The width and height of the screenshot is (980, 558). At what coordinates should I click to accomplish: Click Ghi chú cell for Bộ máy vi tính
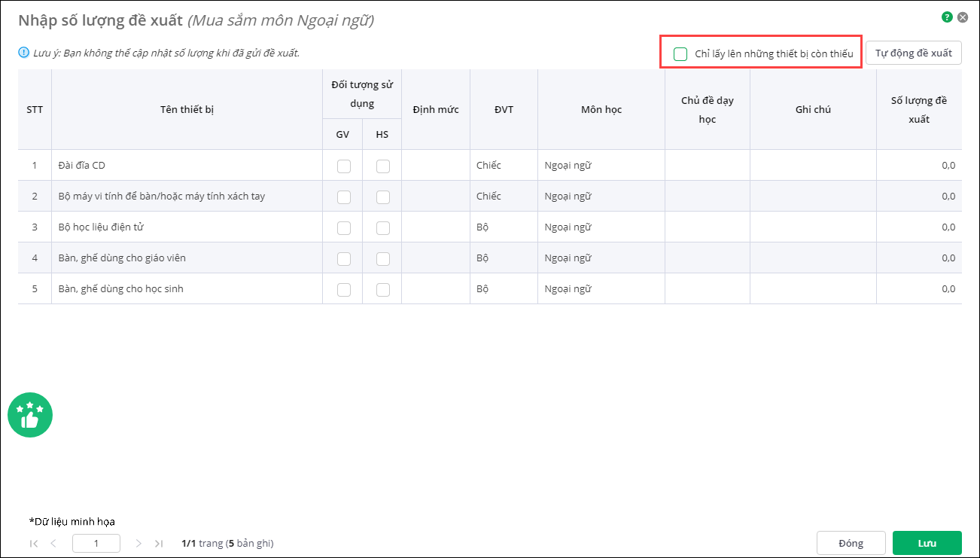[x=813, y=197]
